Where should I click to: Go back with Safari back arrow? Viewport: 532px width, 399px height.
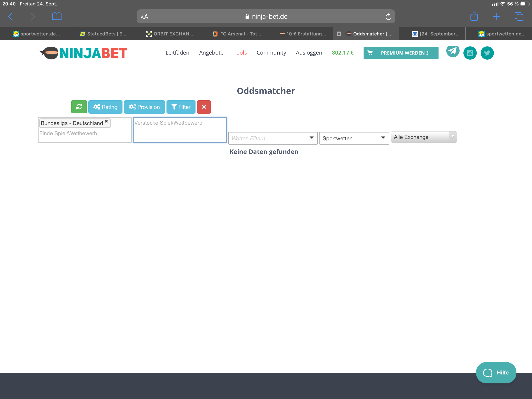click(10, 16)
